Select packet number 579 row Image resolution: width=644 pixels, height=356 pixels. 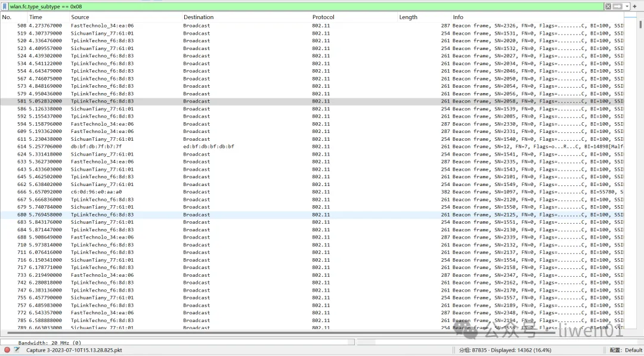point(312,94)
